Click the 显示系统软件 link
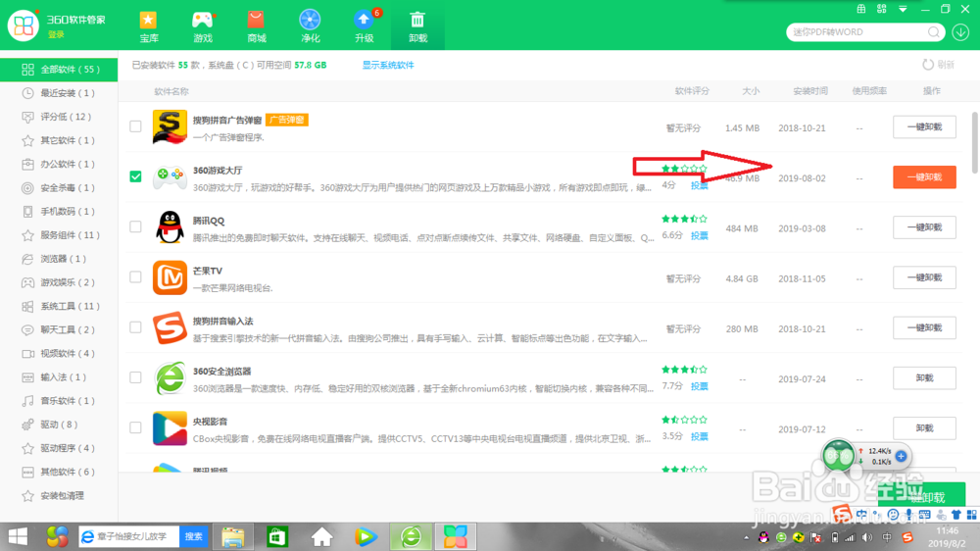 point(388,65)
